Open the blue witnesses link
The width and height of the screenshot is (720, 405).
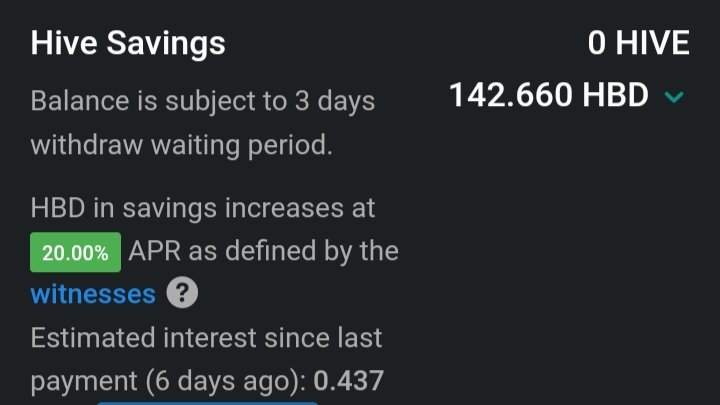pos(93,294)
